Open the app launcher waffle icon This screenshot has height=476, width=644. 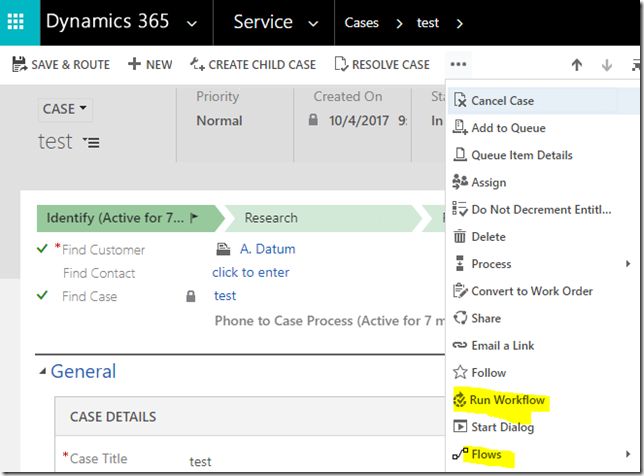(x=16, y=22)
